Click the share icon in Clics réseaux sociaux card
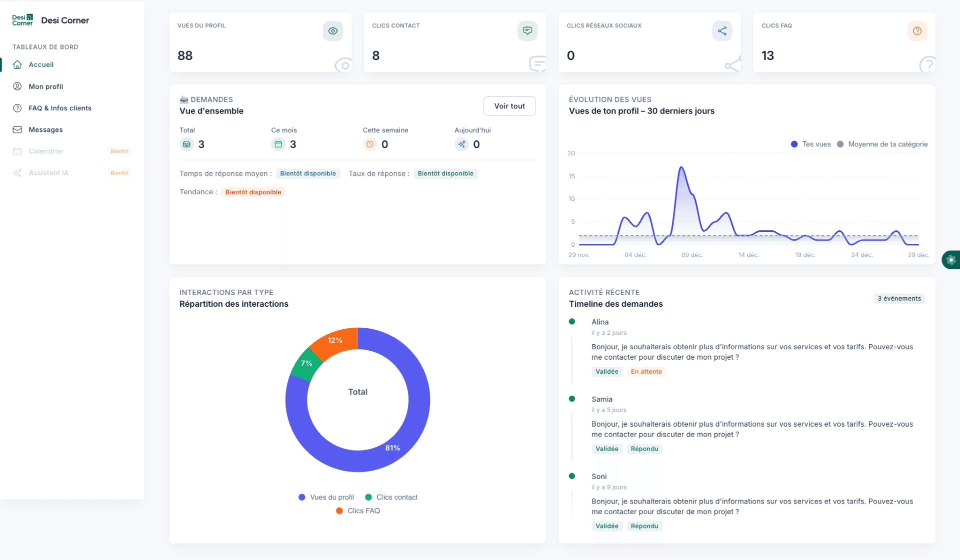960x560 pixels. (721, 31)
